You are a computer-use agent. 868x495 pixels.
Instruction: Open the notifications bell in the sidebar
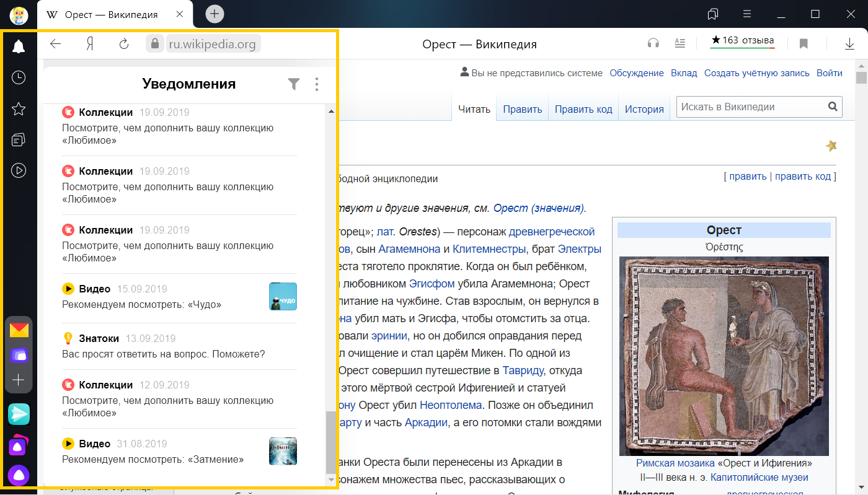click(19, 46)
